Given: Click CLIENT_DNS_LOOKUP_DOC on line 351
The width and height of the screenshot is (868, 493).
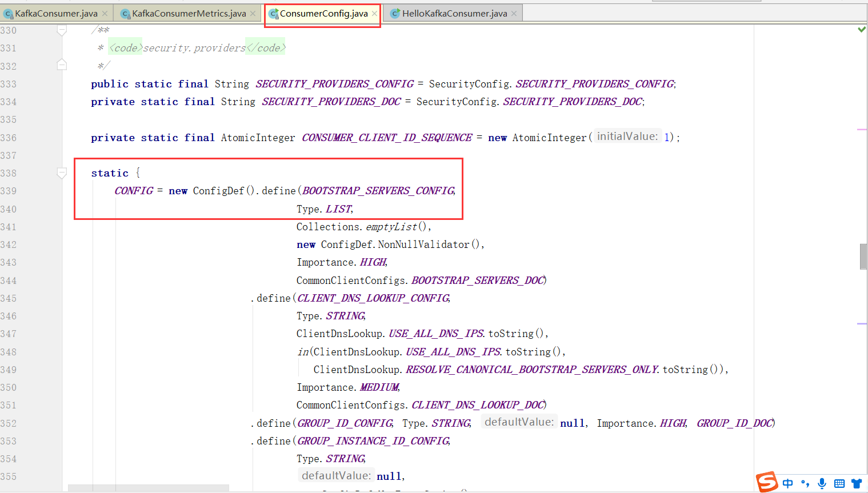Looking at the screenshot, I should (478, 405).
